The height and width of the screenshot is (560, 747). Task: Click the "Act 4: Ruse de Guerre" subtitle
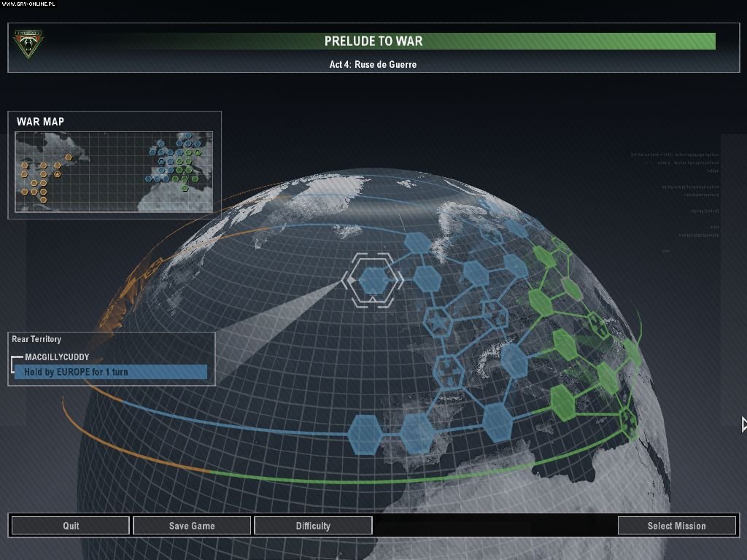pyautogui.click(x=373, y=64)
